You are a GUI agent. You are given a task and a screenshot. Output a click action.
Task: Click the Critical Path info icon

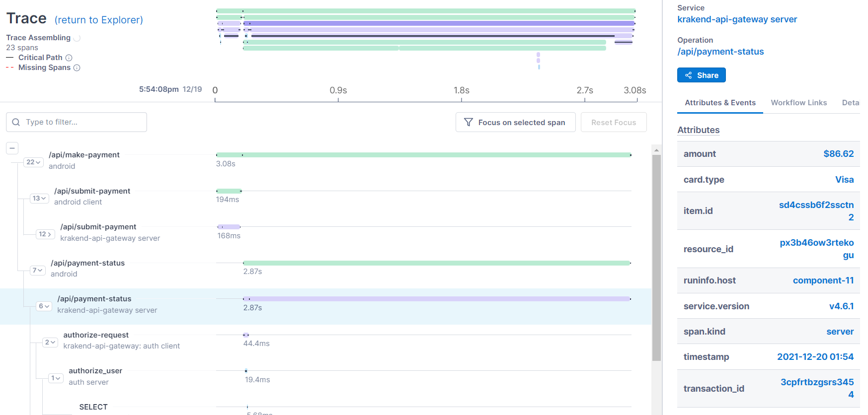coord(69,58)
